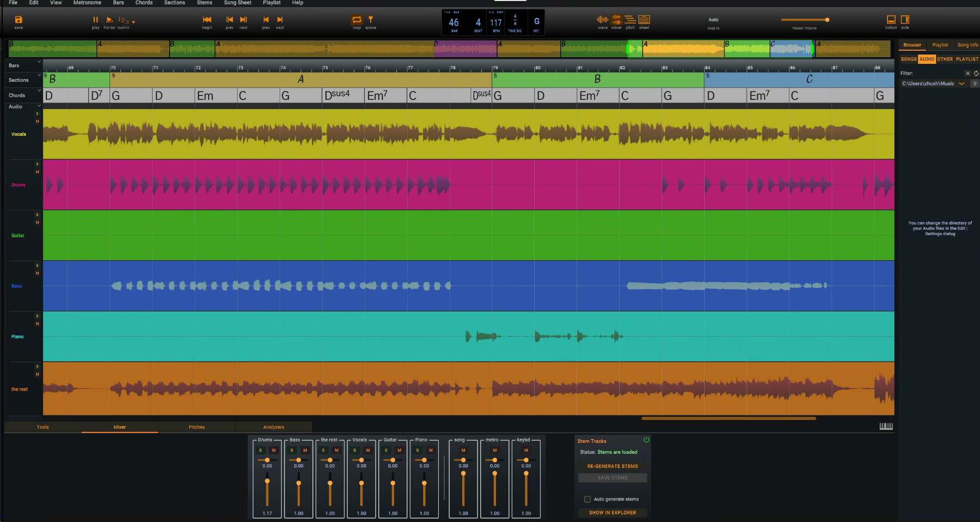This screenshot has width=980, height=522.
Task: Open the File menu
Action: (x=13, y=3)
